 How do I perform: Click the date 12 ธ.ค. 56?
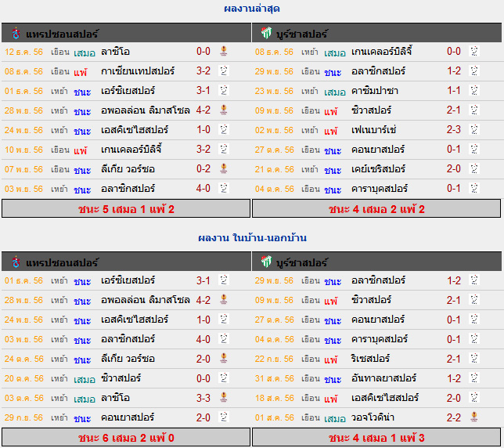[23, 52]
